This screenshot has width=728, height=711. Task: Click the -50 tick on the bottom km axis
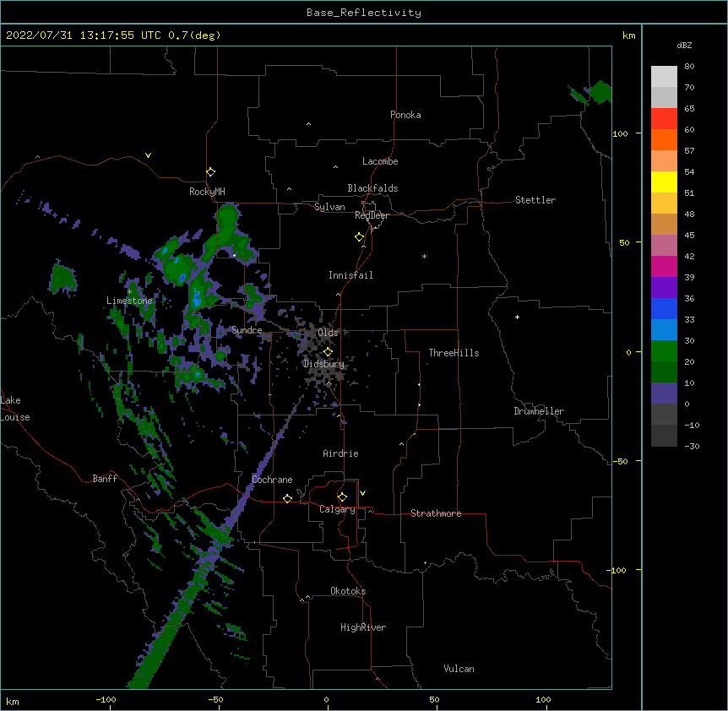(x=216, y=699)
